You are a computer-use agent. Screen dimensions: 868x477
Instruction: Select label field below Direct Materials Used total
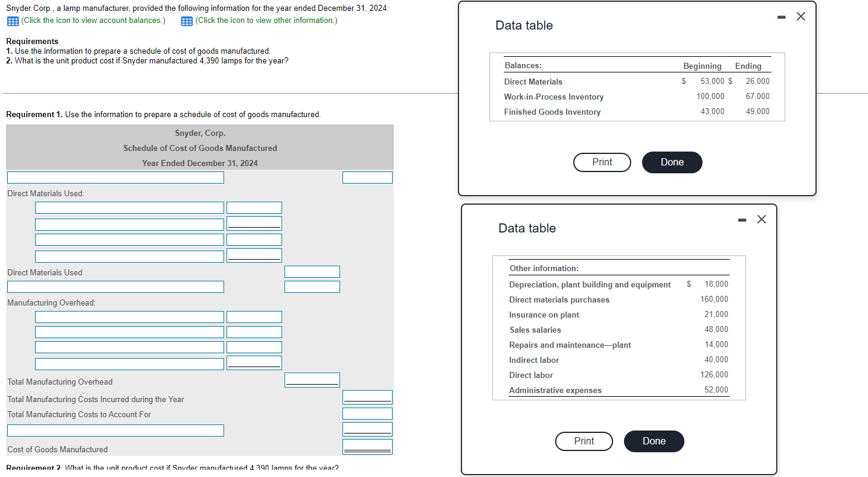(115, 287)
